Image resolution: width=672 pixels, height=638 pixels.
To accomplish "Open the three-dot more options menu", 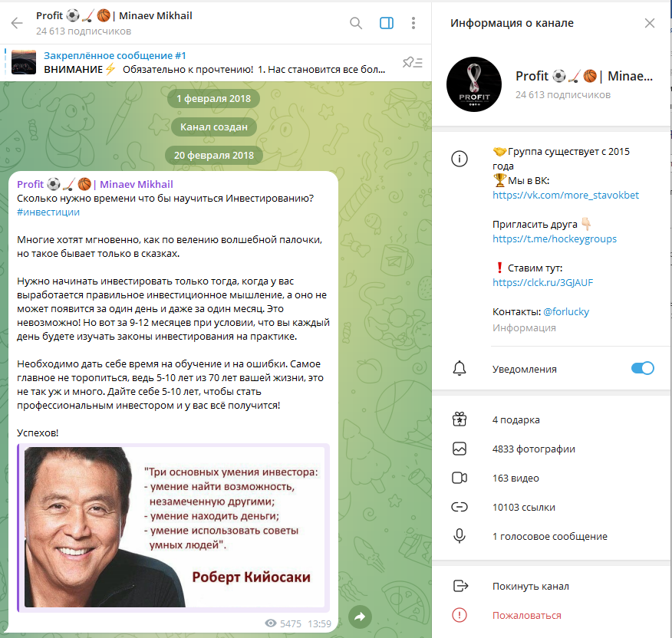I will coord(413,23).
